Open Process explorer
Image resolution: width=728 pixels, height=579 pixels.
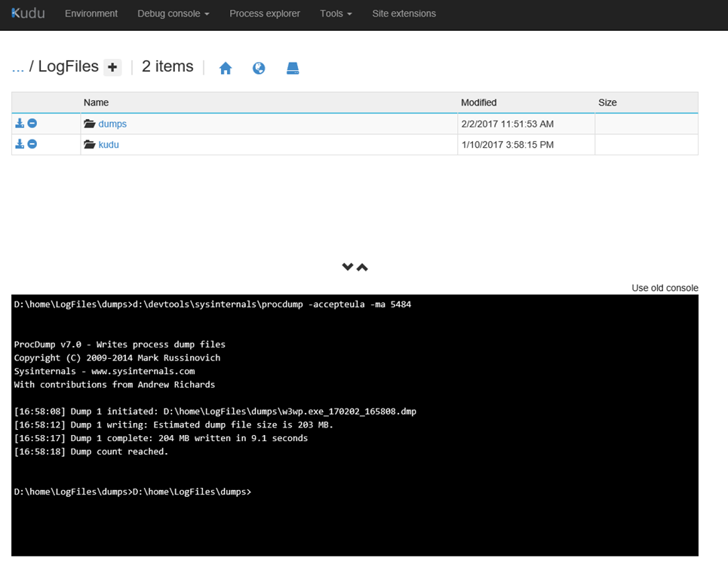pyautogui.click(x=264, y=13)
